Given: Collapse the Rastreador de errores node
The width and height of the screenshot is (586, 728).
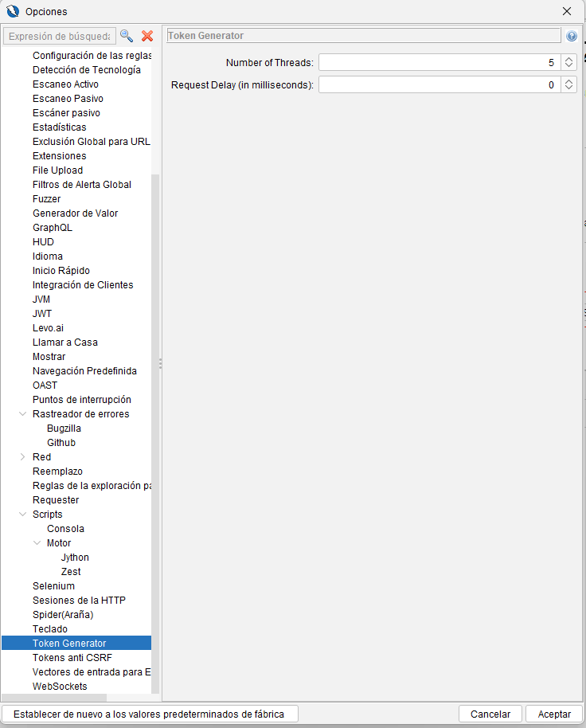Looking at the screenshot, I should click(x=23, y=414).
